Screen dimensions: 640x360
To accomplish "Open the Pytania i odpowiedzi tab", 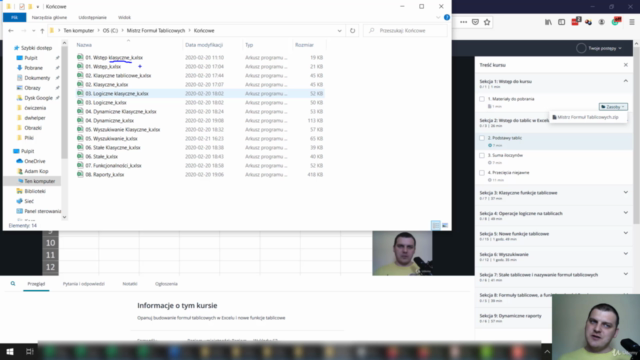I will (84, 284).
